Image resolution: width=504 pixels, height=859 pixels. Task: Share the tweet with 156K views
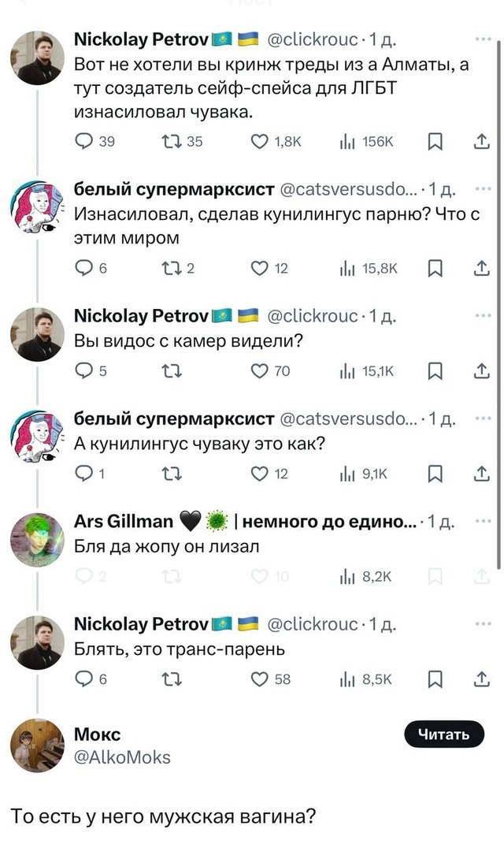click(482, 141)
